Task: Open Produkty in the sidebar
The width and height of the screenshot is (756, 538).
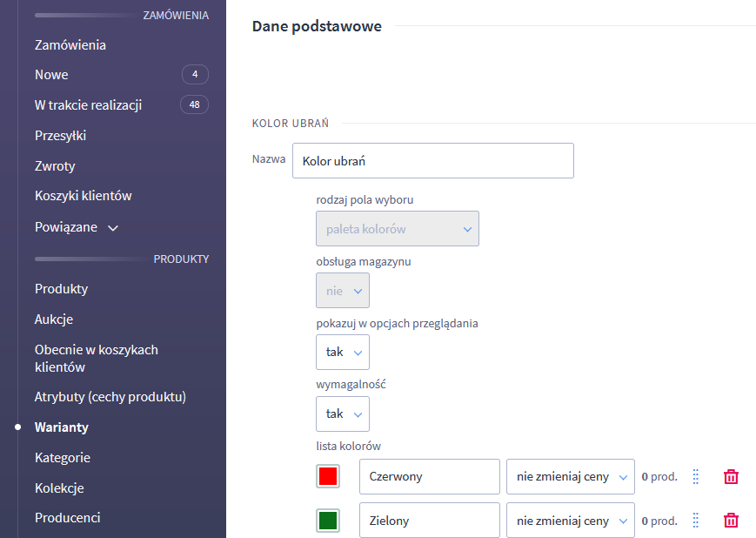Action: (61, 289)
